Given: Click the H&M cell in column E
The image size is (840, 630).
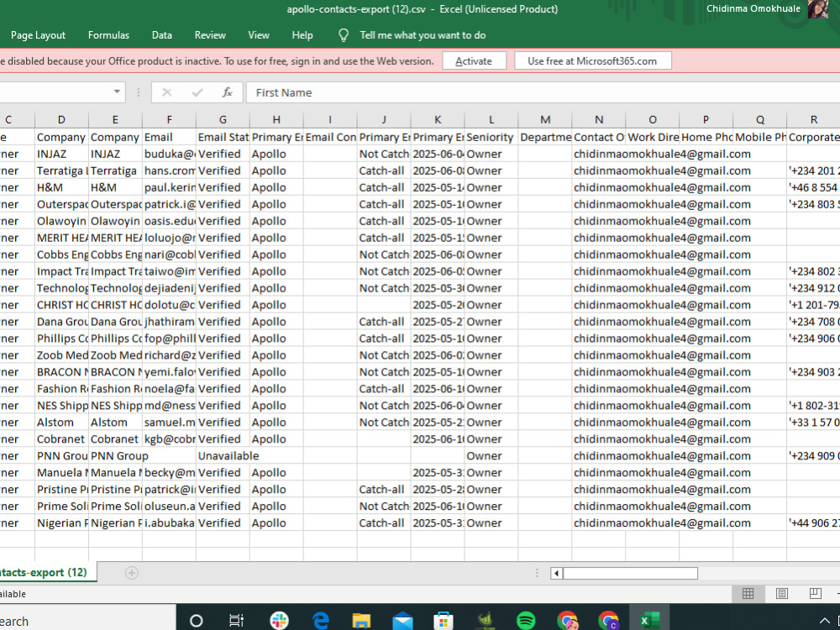Looking at the screenshot, I should pos(115,187).
